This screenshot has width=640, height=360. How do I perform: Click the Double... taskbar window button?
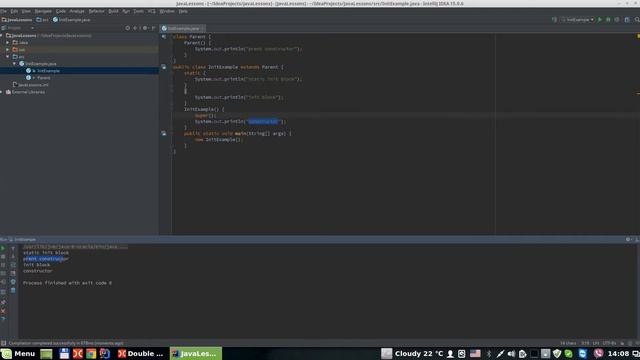[x=141, y=353]
